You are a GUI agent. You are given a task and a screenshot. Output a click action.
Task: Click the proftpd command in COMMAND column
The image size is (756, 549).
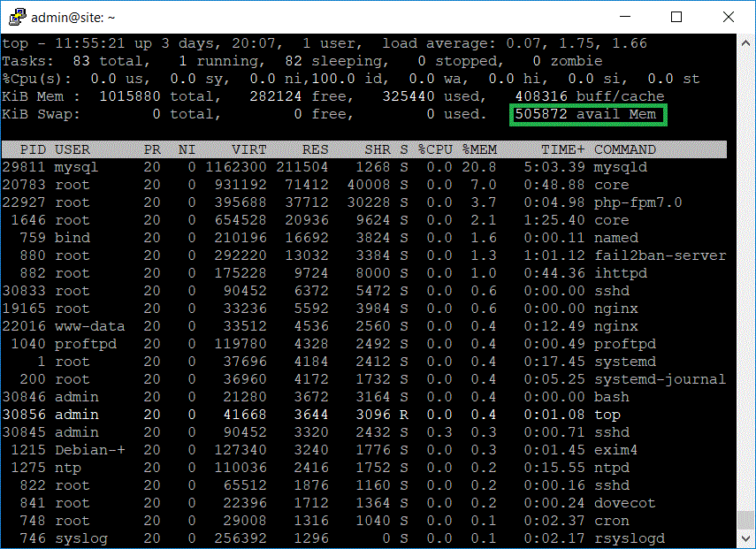click(x=625, y=344)
